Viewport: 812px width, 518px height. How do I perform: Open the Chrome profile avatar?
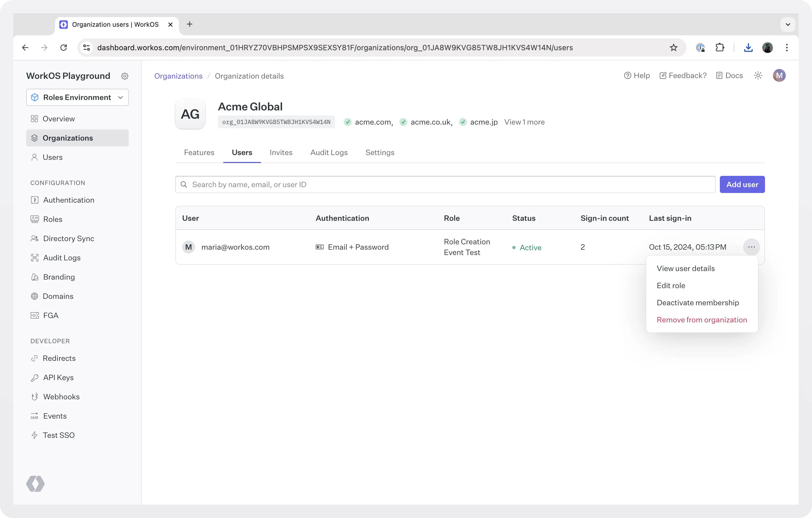767,48
